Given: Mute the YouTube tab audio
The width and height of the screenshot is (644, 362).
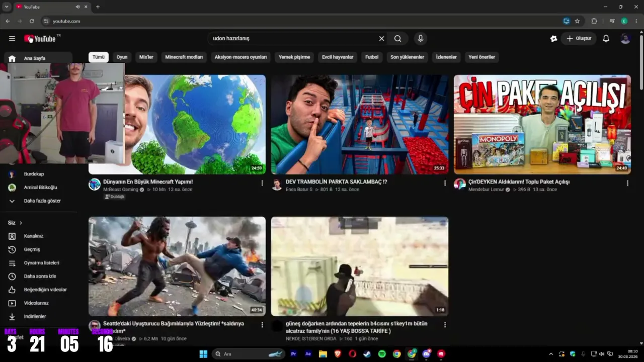Looking at the screenshot, I should click(77, 7).
